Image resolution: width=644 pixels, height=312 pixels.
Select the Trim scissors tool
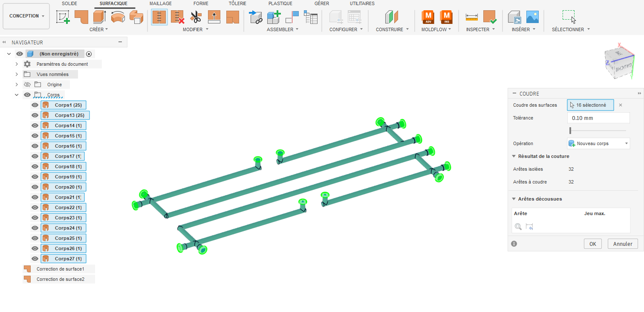coord(196,17)
